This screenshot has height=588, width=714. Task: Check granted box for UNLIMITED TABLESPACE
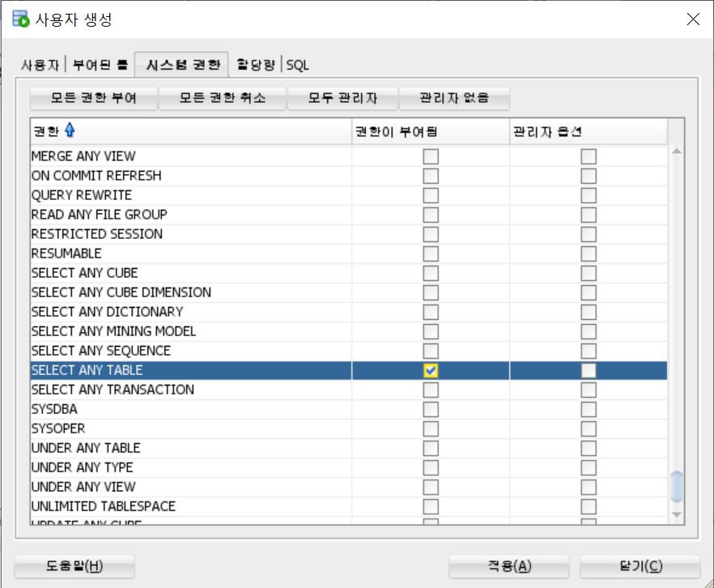tap(431, 506)
